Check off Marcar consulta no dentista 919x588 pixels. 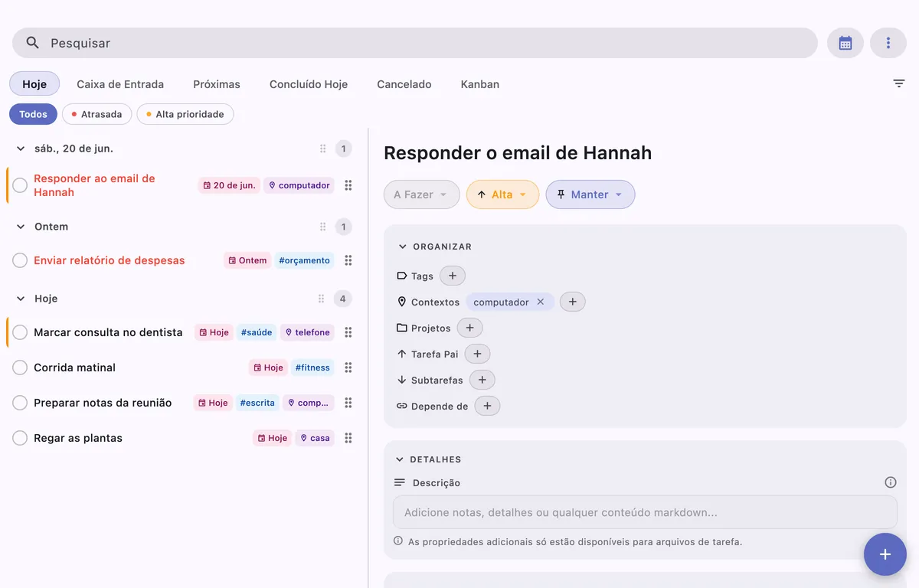[x=20, y=332]
